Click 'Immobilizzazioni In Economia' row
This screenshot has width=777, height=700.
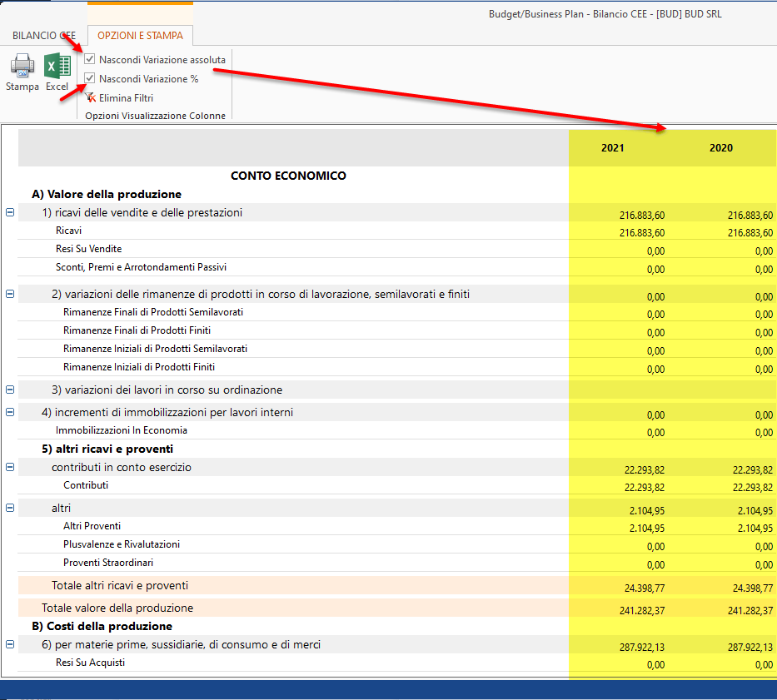tap(122, 430)
